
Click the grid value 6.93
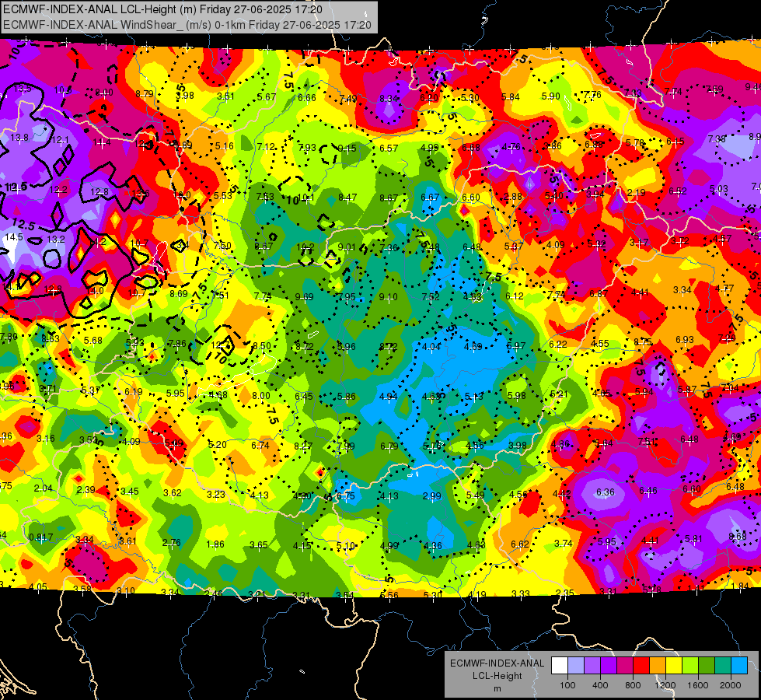(685, 340)
